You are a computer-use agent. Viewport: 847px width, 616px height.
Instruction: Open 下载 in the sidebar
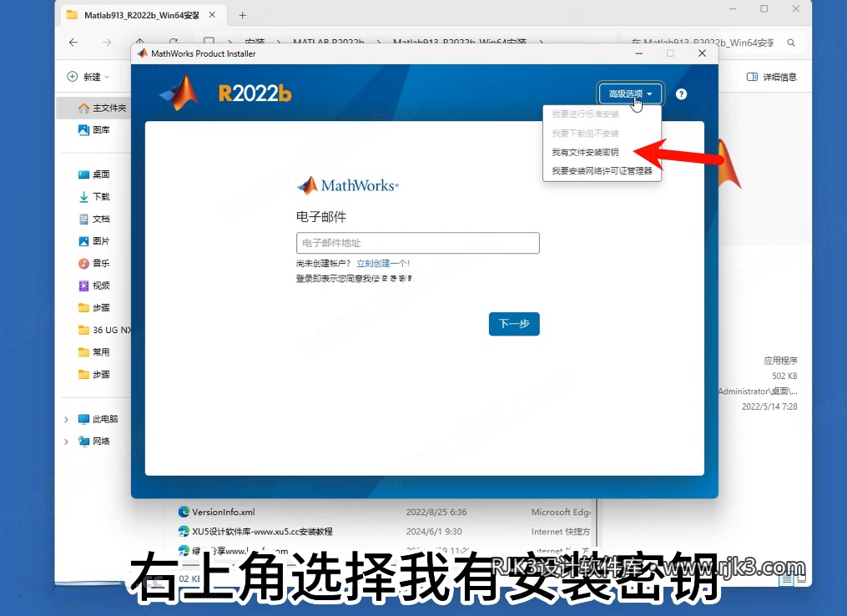coord(94,196)
